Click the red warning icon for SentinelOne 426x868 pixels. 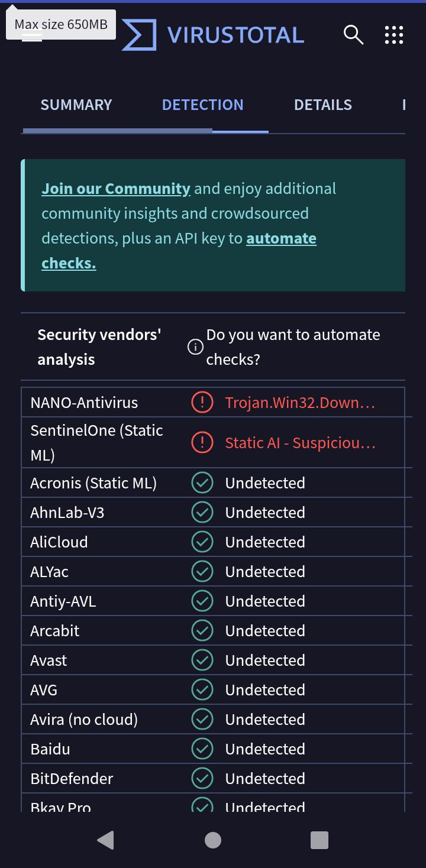(202, 443)
